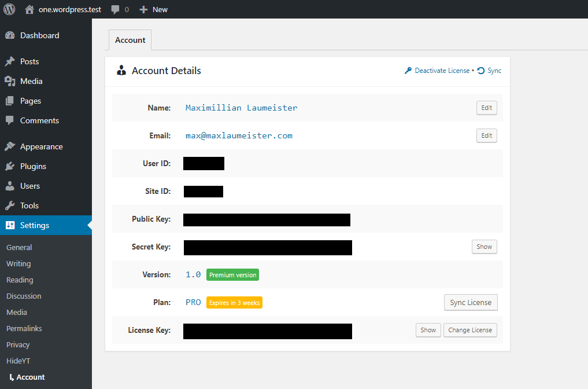Screen dimensions: 588x389
Task: Click the comments bubble in the top bar
Action: point(115,9)
